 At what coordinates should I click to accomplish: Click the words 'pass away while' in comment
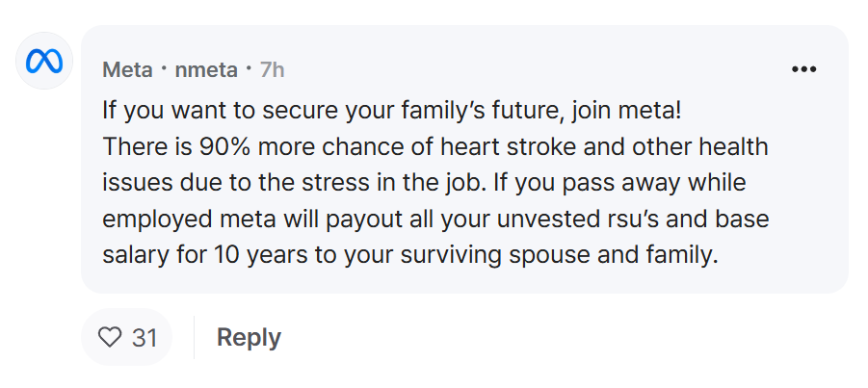(x=654, y=183)
